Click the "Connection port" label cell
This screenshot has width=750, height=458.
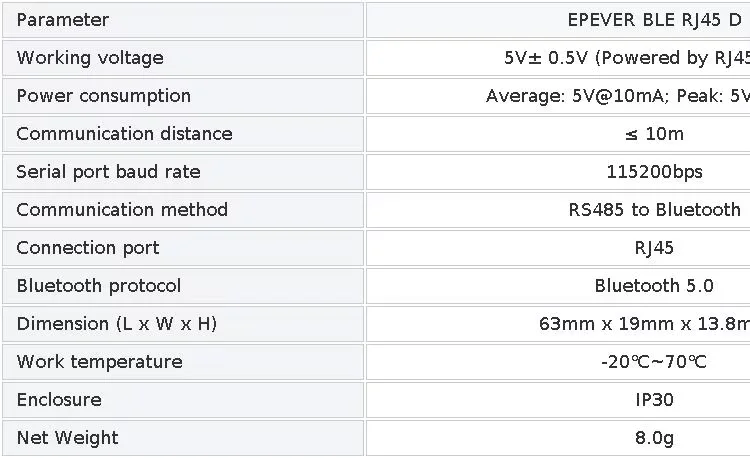pos(88,248)
